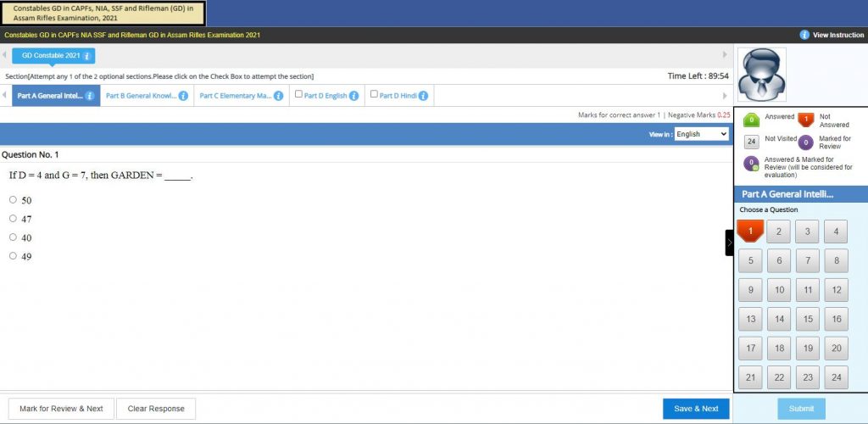The height and width of the screenshot is (424, 868).
Task: Click info icon next to Part D English
Action: pyautogui.click(x=353, y=96)
